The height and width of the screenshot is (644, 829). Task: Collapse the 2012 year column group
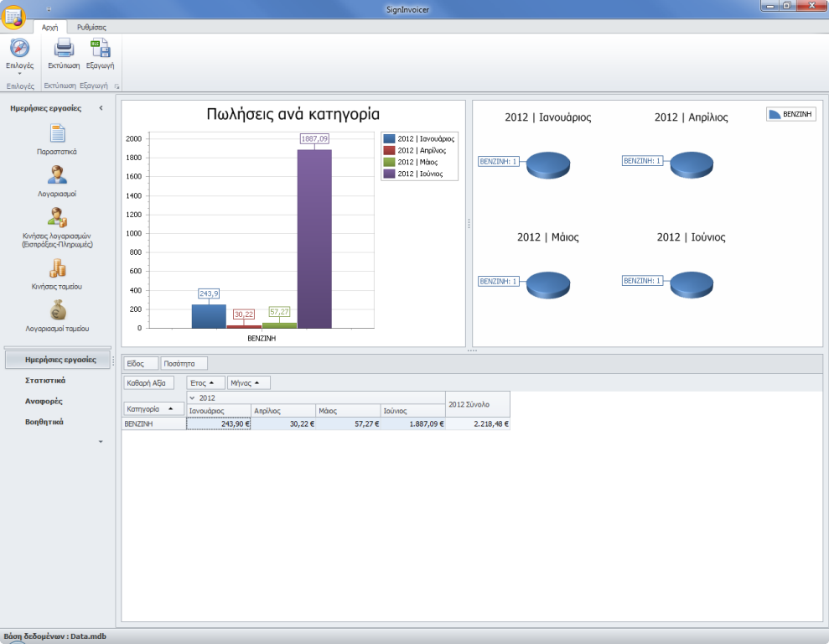(x=192, y=398)
